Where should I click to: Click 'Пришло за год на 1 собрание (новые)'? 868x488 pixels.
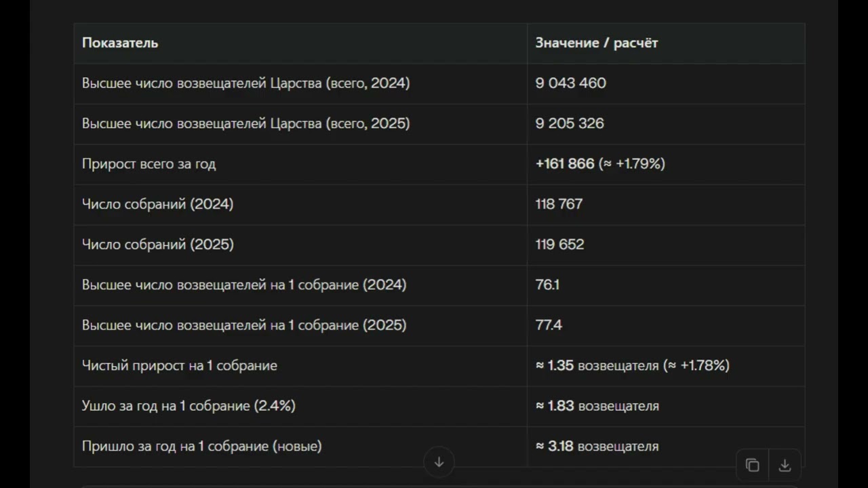(202, 446)
